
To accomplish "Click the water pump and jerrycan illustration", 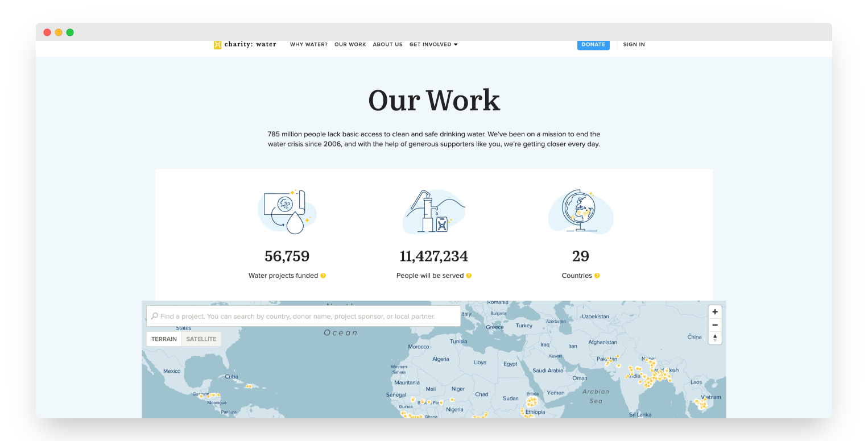I will [x=434, y=211].
